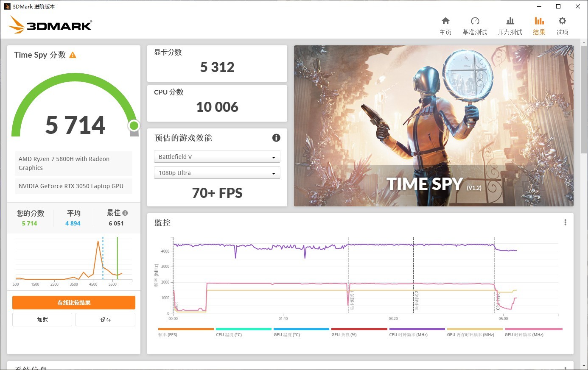This screenshot has width=588, height=370.
Task: Expand the Battlefield V game dropdown
Action: (217, 157)
